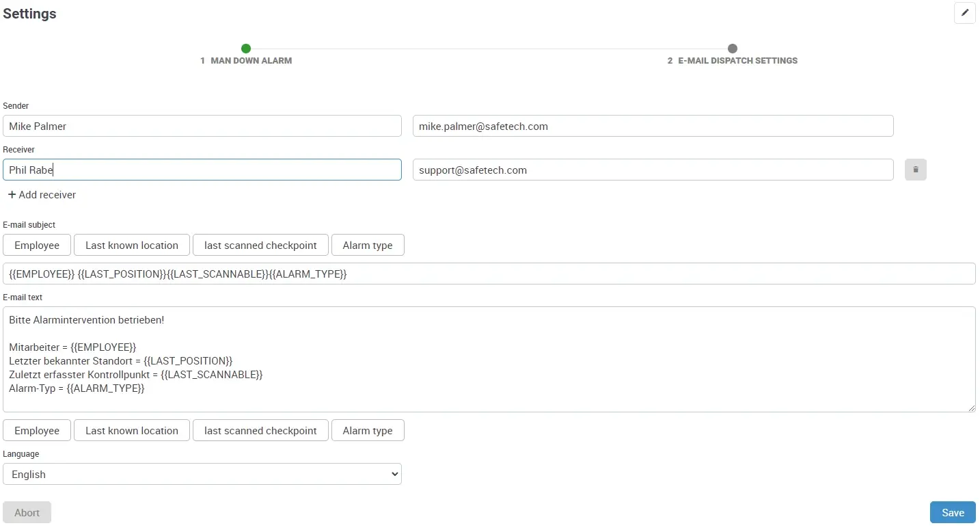Click the Phil Rabe receiver name field
The width and height of the screenshot is (980, 530).
(202, 170)
